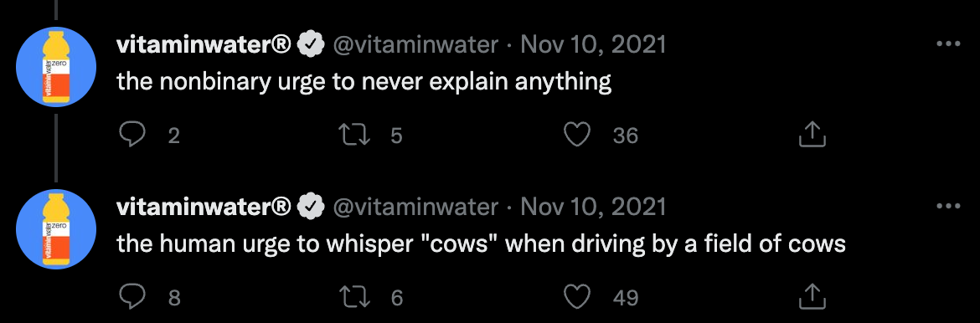The image size is (980, 323).
Task: Share the cows tweet via share icon
Action: click(x=812, y=297)
